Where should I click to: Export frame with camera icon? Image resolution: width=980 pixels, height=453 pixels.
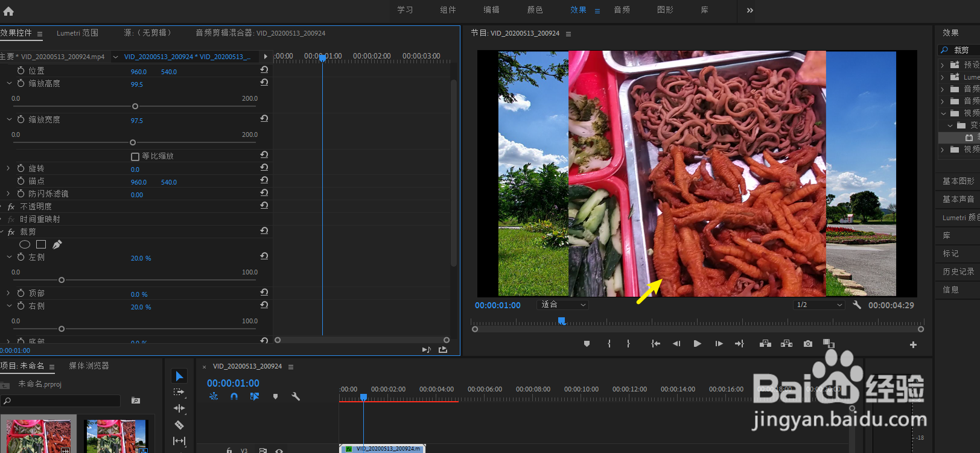click(x=808, y=344)
